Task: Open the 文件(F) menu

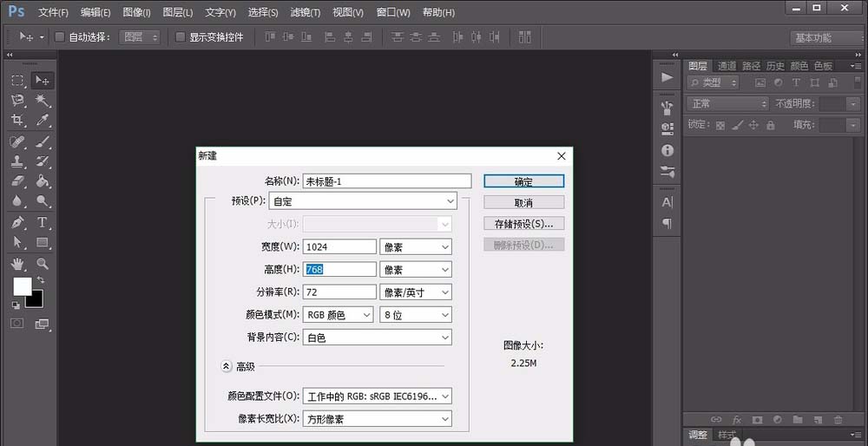Action: point(53,12)
